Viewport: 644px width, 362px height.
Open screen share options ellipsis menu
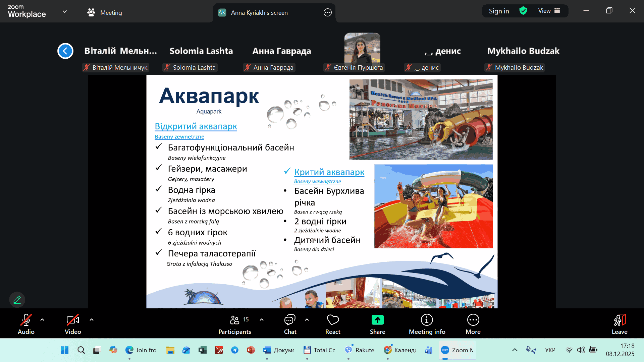327,12
